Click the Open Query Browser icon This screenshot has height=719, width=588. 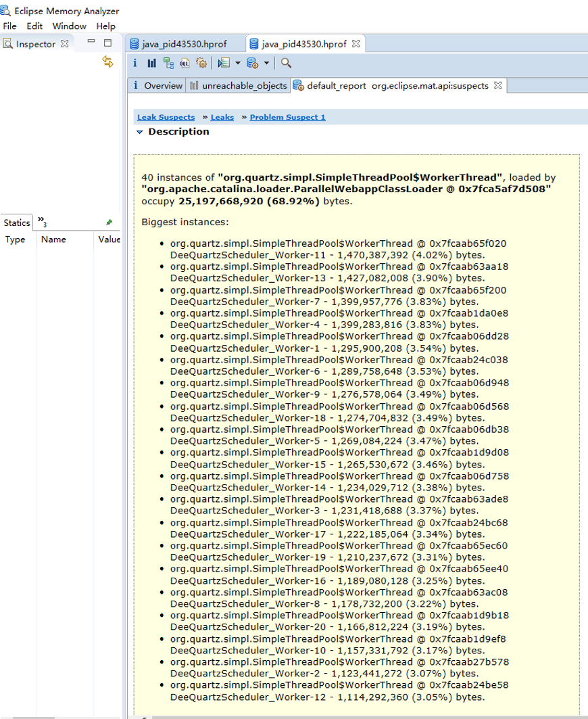252,63
